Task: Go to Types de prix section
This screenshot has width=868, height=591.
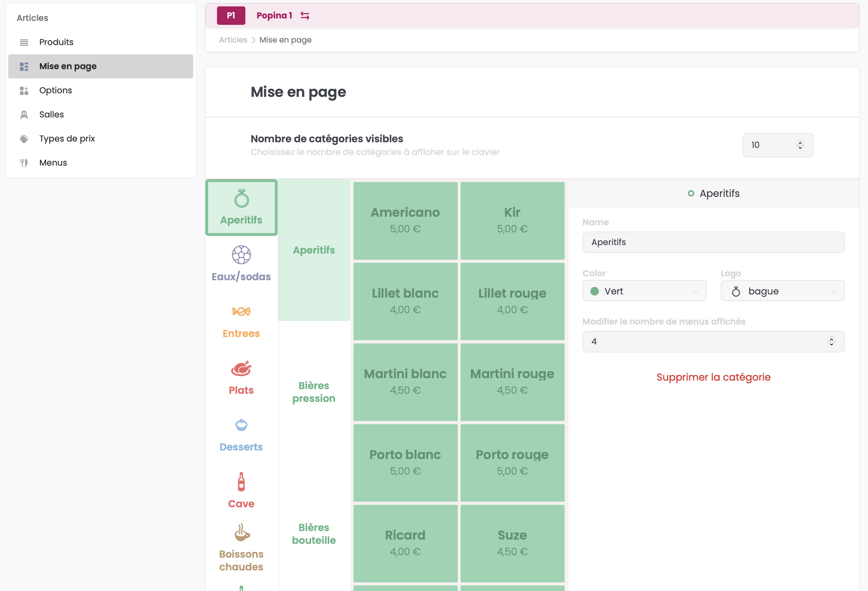Action: (67, 139)
